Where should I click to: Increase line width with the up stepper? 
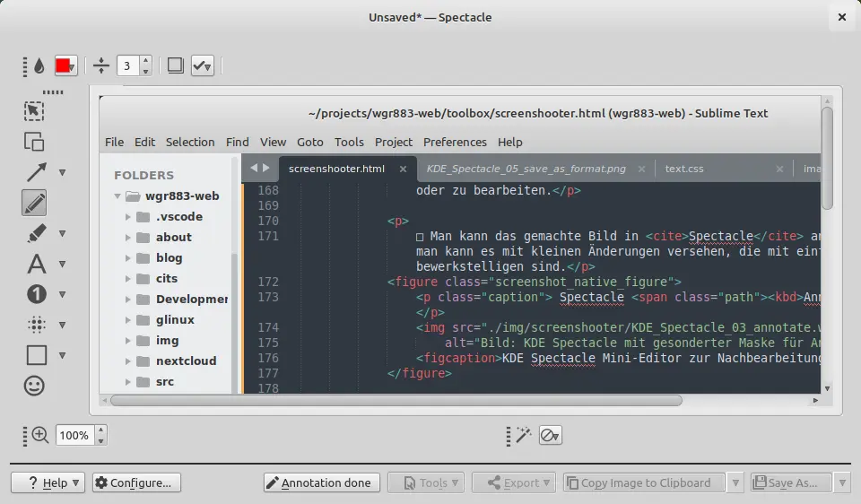point(145,60)
